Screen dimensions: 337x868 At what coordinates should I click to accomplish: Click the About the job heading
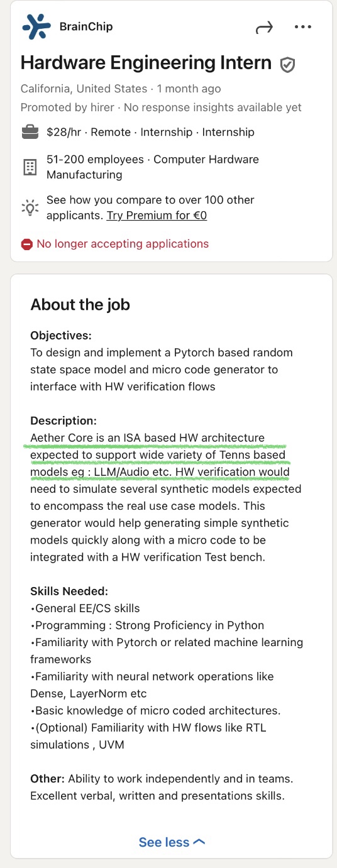[x=80, y=305]
